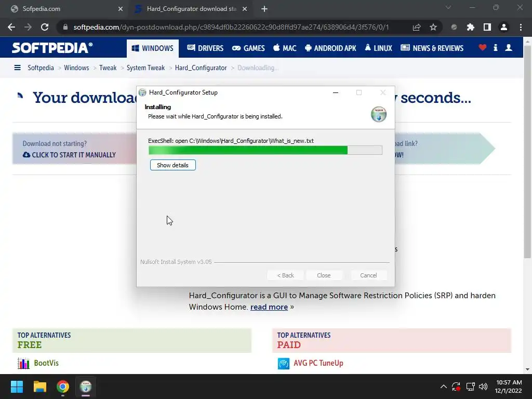Click the Windows breadcrumb link

point(76,68)
